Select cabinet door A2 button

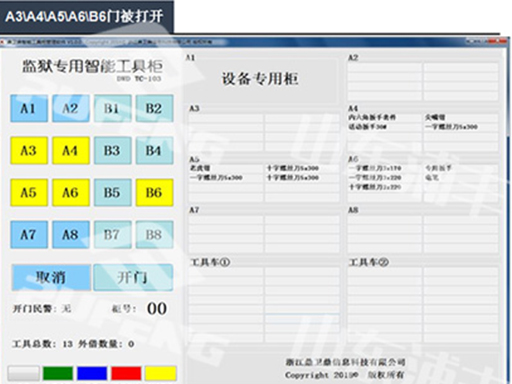71,108
